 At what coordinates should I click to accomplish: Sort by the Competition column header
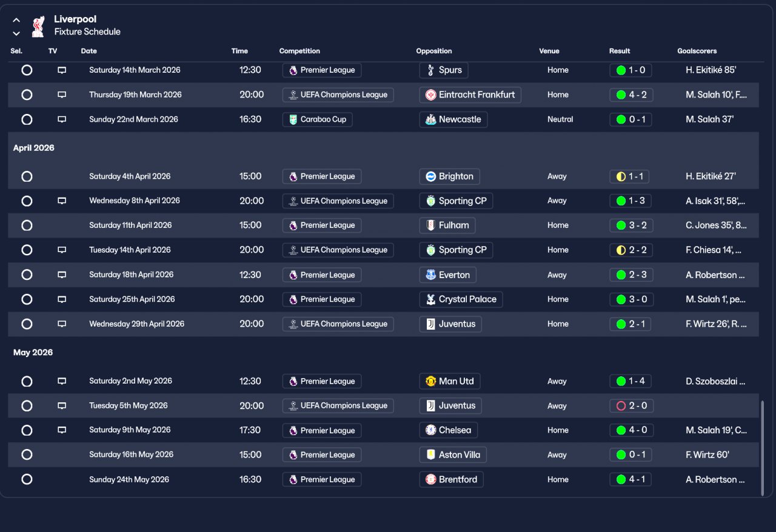[299, 51]
